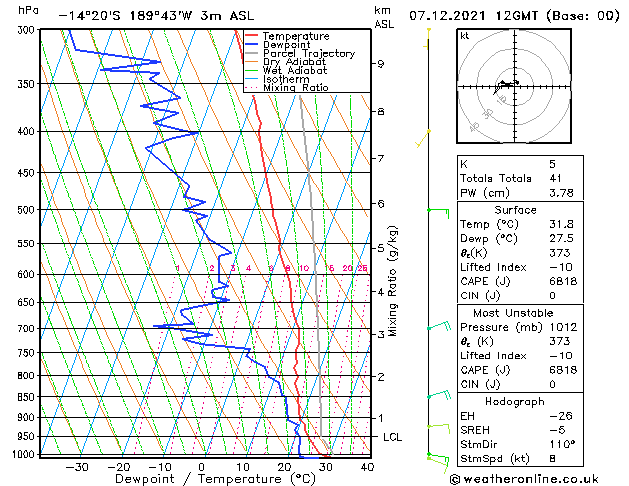Click the 500 hPa pressure axis label
This screenshot has height=486, width=629.
click(x=26, y=210)
